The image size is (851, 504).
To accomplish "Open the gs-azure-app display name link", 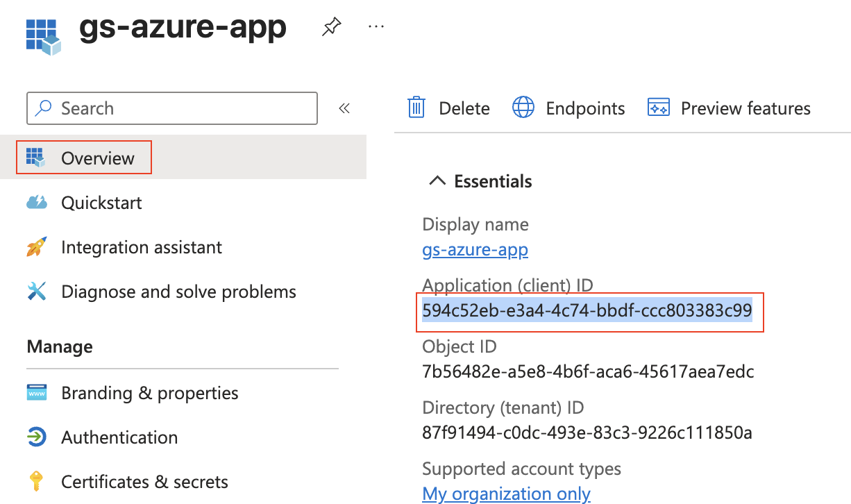I will pos(475,249).
